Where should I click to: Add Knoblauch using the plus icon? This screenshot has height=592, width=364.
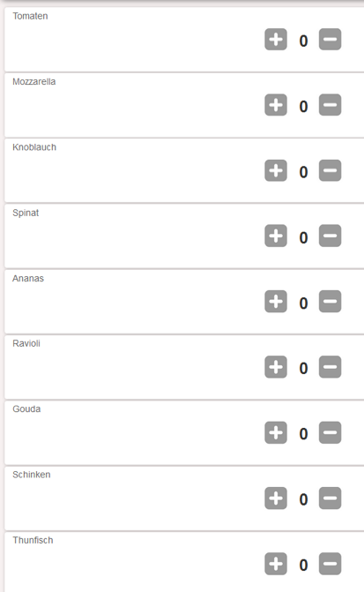(276, 170)
